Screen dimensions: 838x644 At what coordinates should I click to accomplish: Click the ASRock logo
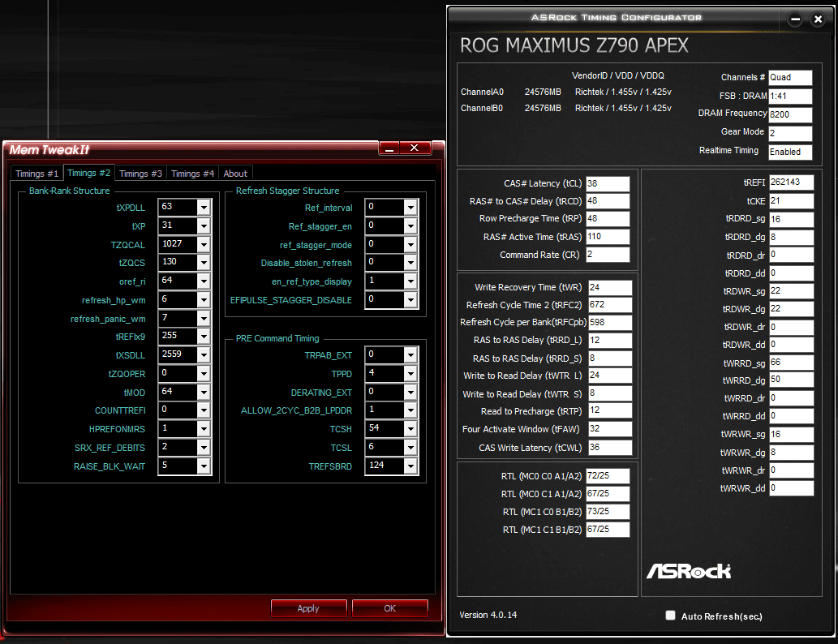pyautogui.click(x=689, y=571)
